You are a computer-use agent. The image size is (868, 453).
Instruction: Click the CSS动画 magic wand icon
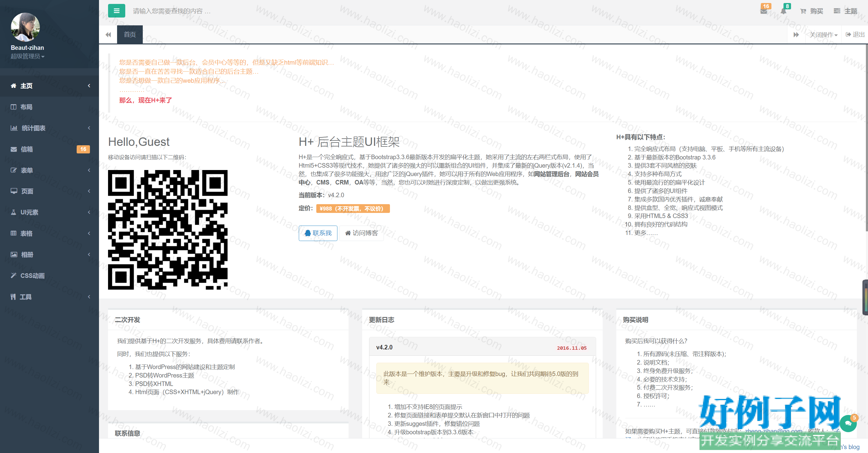click(x=14, y=276)
